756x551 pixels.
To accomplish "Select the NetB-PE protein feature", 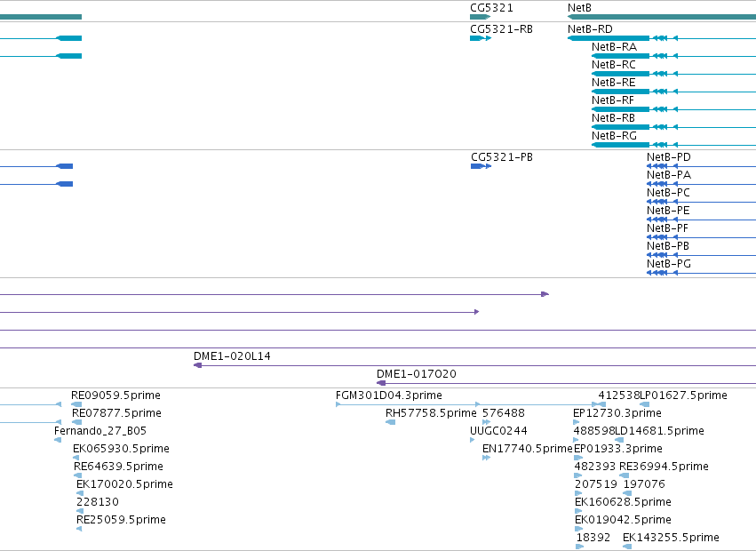I will 668,211.
